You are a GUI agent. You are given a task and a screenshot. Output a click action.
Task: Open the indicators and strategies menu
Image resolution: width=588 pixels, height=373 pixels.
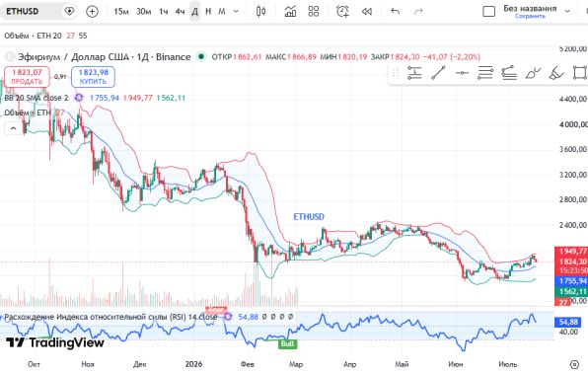pyautogui.click(x=290, y=11)
